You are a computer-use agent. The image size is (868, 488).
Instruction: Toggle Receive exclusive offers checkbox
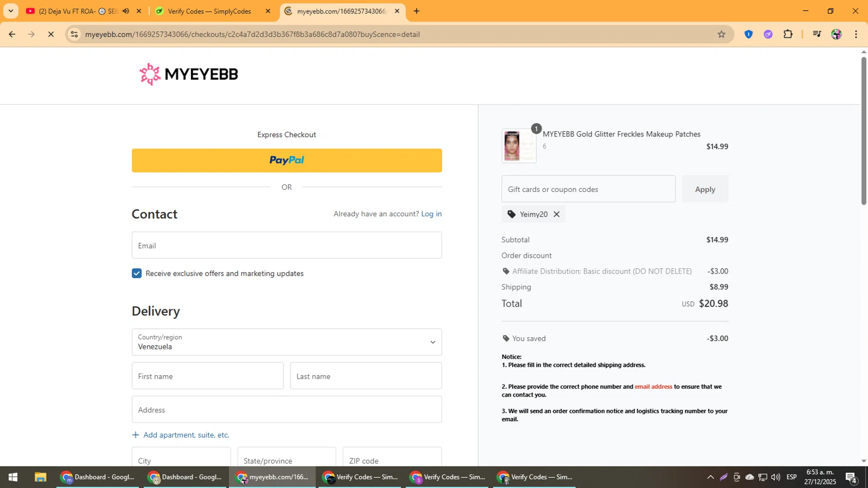[137, 273]
